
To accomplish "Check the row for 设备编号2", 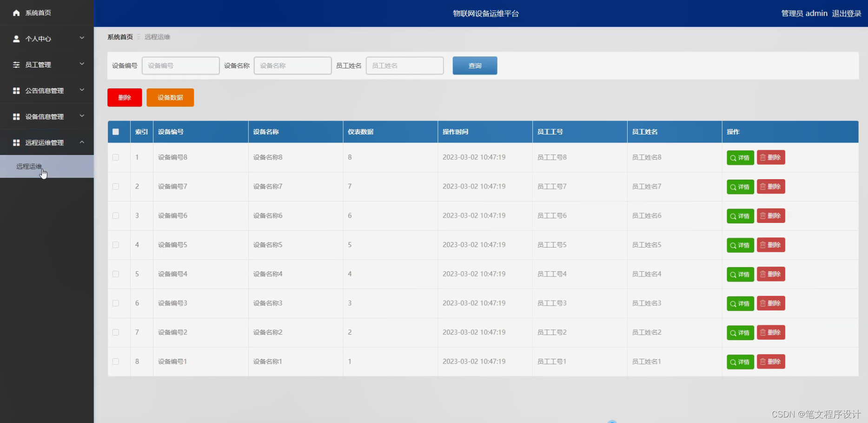I will click(116, 332).
